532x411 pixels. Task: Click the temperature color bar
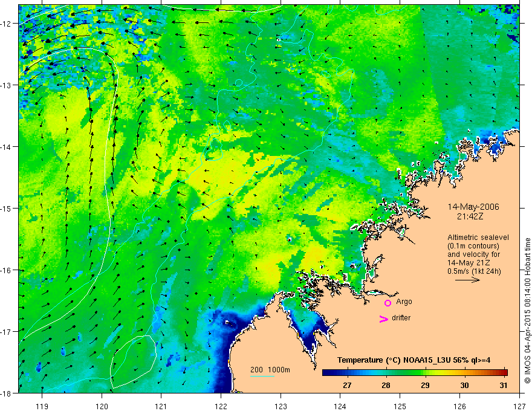[415, 372]
